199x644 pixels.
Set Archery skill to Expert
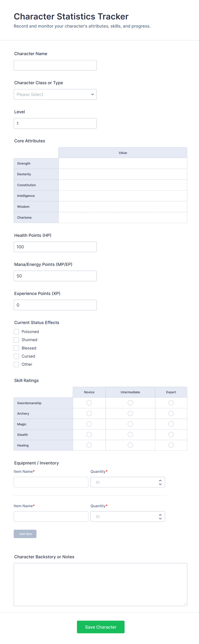(x=171, y=414)
